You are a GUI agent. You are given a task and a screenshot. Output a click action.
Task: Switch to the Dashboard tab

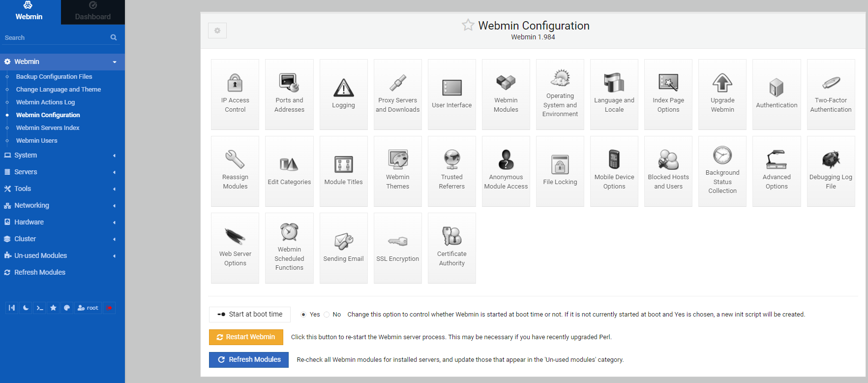pos(93,12)
